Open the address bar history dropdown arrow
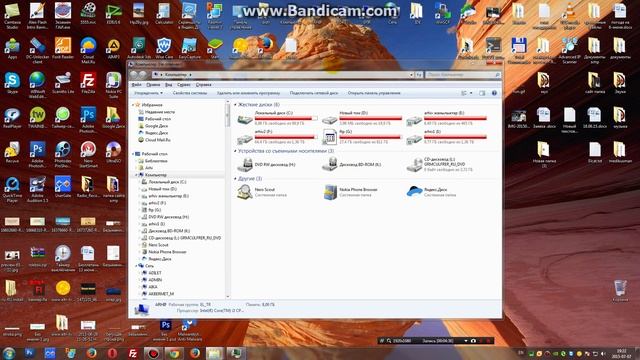 click(411, 75)
